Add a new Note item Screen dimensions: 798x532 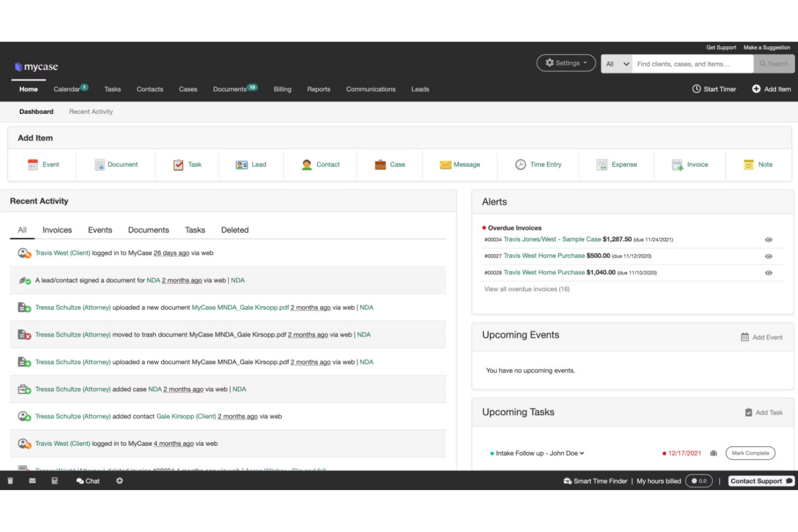pyautogui.click(x=758, y=165)
